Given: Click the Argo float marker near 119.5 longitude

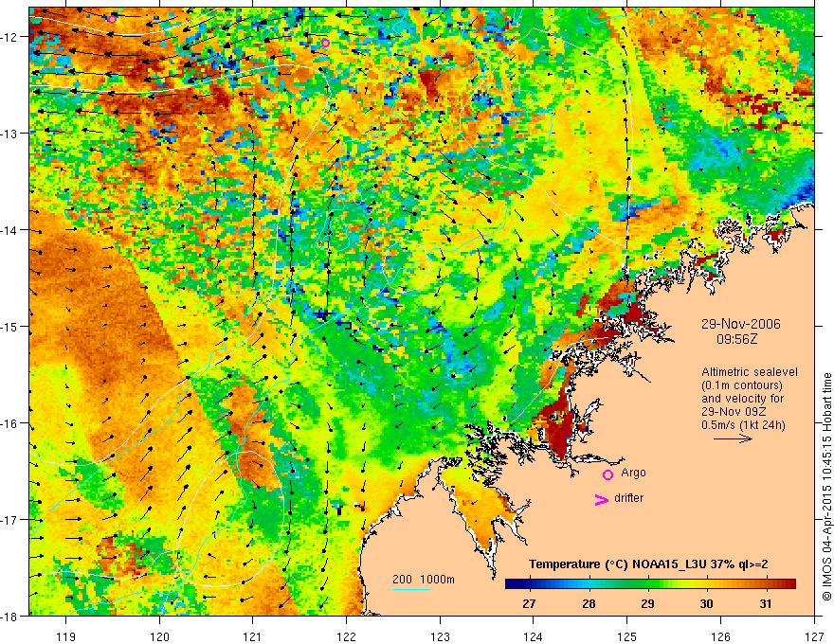Looking at the screenshot, I should [x=112, y=19].
